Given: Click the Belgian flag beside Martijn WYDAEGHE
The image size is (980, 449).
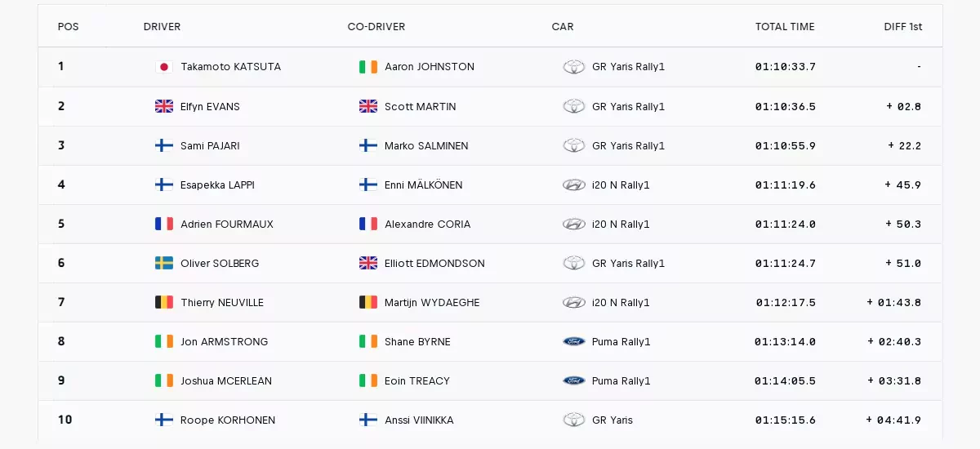Looking at the screenshot, I should (x=368, y=302).
